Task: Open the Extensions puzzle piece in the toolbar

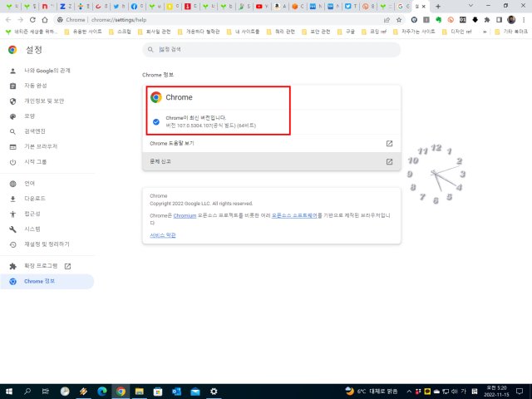Action: coord(487,20)
